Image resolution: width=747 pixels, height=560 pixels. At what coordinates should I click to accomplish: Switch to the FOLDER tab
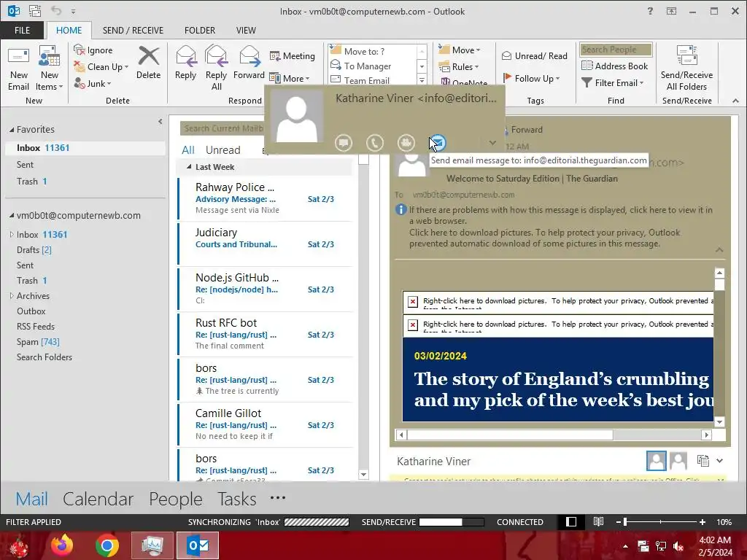[200, 30]
